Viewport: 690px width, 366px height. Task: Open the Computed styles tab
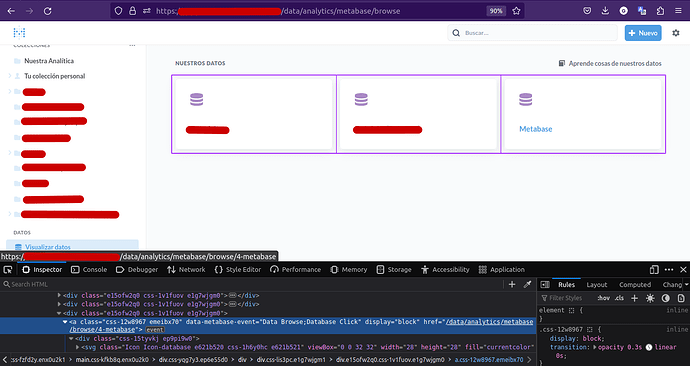(x=635, y=285)
